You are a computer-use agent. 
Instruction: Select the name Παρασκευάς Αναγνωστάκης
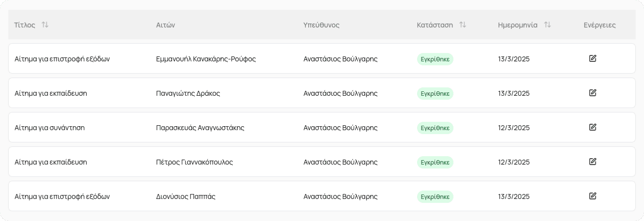200,128
